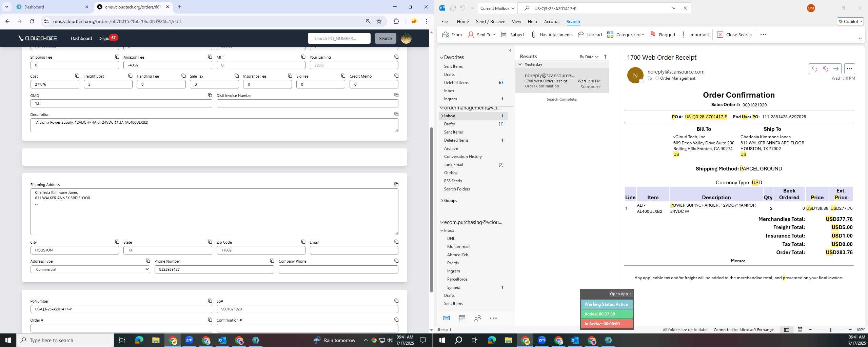Screen dimensions: 868x347
Task: Reply All to the Scansource email
Action: 825,69
